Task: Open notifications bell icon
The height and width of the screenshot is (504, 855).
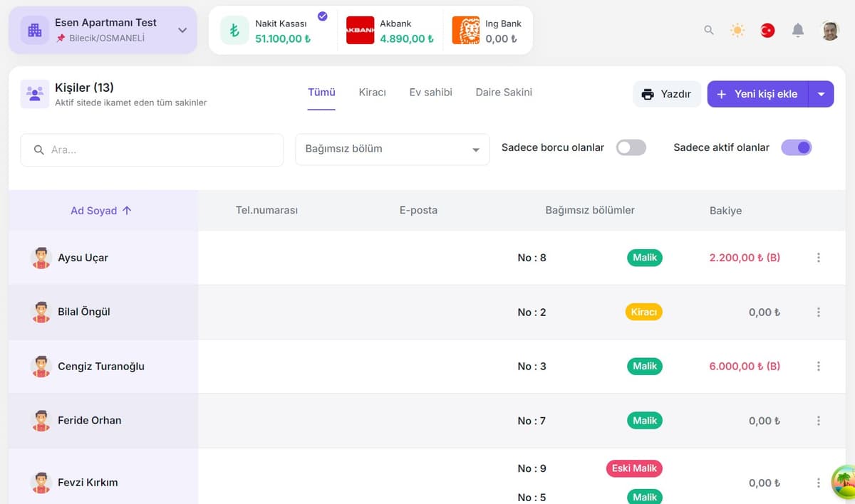Action: pyautogui.click(x=798, y=31)
